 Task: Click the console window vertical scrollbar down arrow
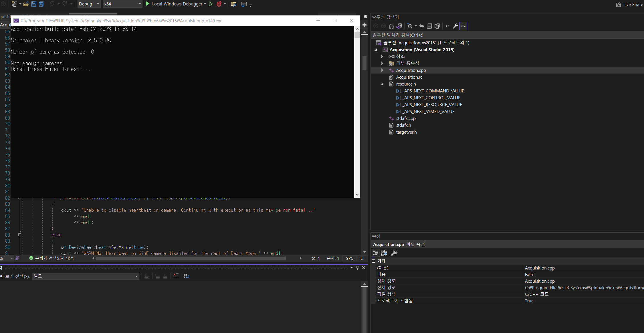[x=357, y=195]
